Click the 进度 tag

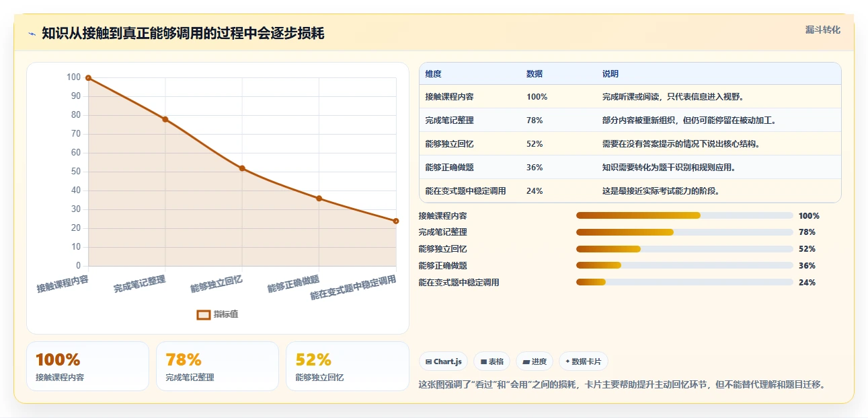[535, 361]
